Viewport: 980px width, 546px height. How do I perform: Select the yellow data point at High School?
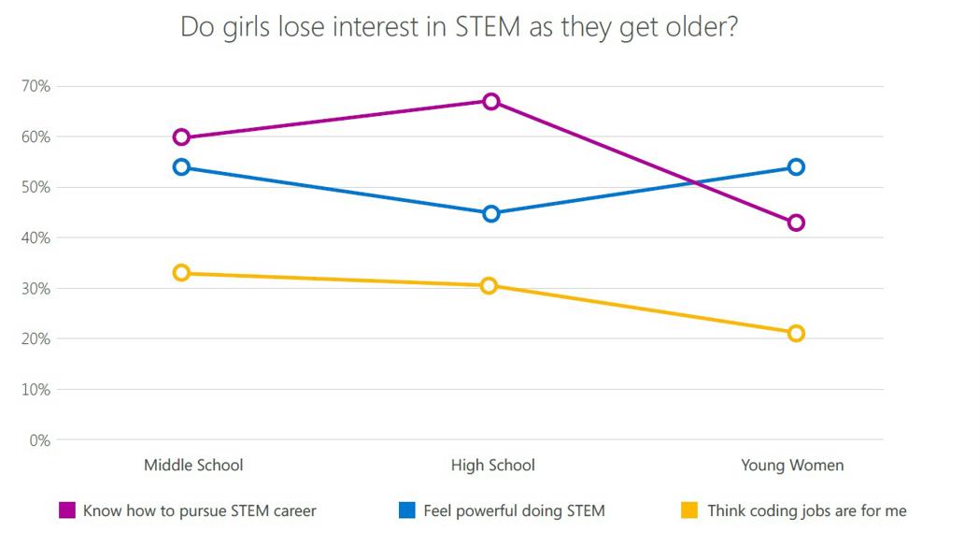[490, 285]
